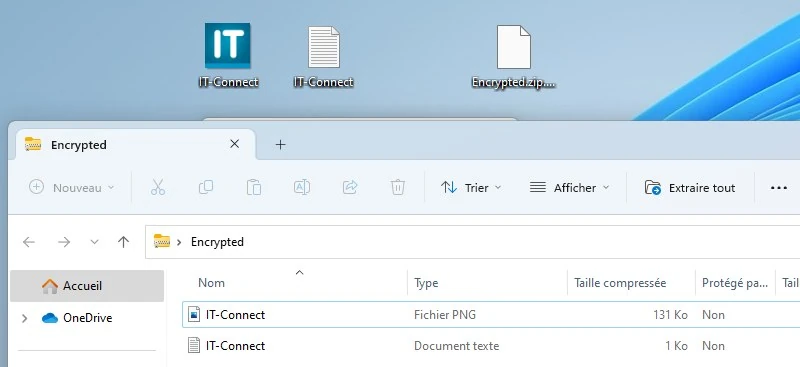Go back with the left arrow
The height and width of the screenshot is (367, 800).
coord(29,241)
